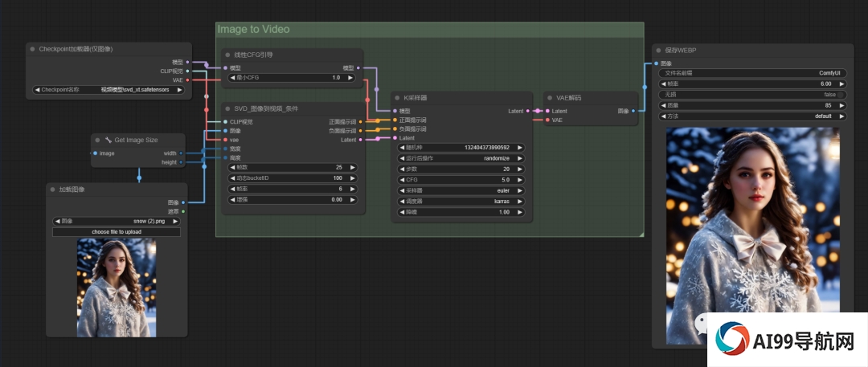
Task: Collapse the SVD_图像到视频_条件 node via its dot
Action: 227,108
